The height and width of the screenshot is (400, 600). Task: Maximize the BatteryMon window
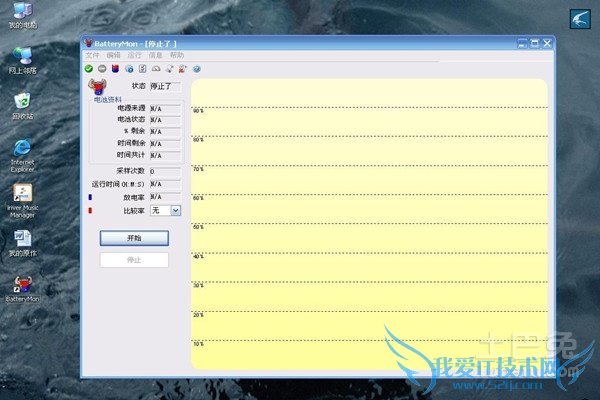point(535,44)
